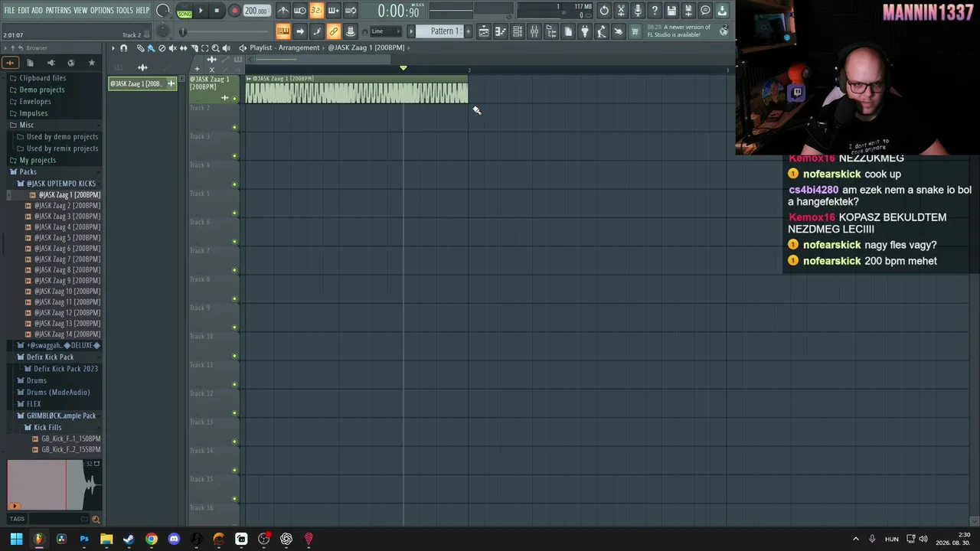Screen dimensions: 980x551
Task: Open the Channel rack view button
Action: pos(518,31)
